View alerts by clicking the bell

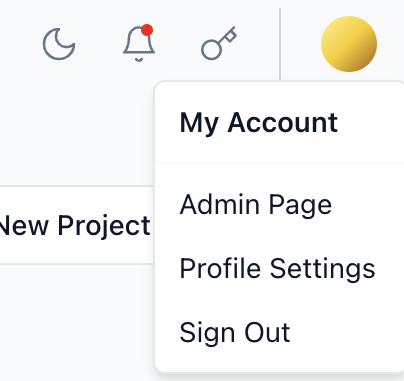[139, 44]
